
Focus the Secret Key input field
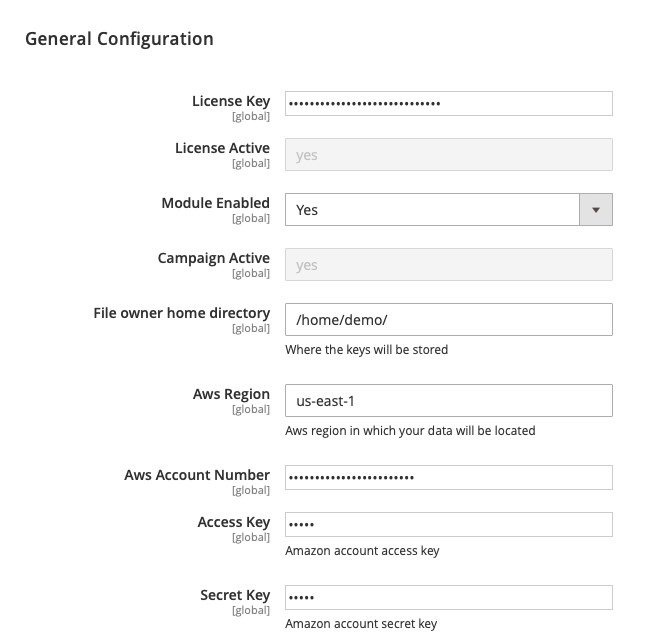pyautogui.click(x=448, y=597)
